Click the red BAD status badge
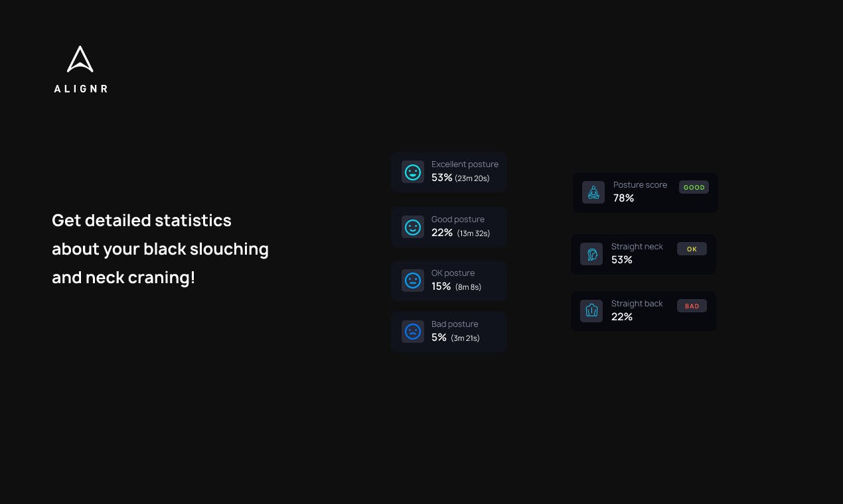Screen dimensions: 843x504 [x=692, y=306]
